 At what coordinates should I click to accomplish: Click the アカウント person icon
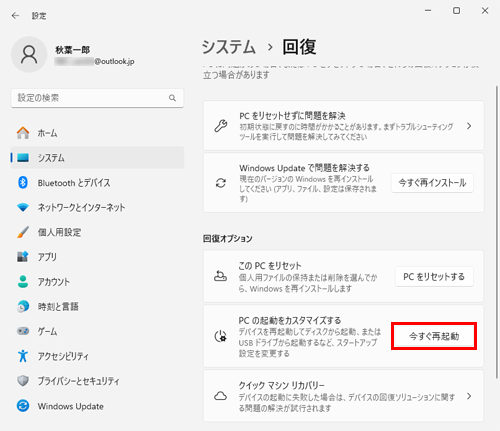(x=23, y=282)
